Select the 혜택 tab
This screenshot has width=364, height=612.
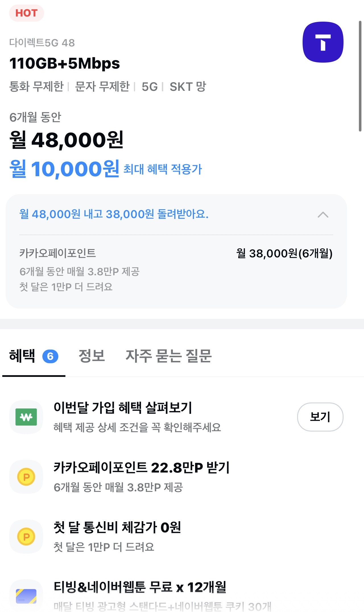point(22,356)
